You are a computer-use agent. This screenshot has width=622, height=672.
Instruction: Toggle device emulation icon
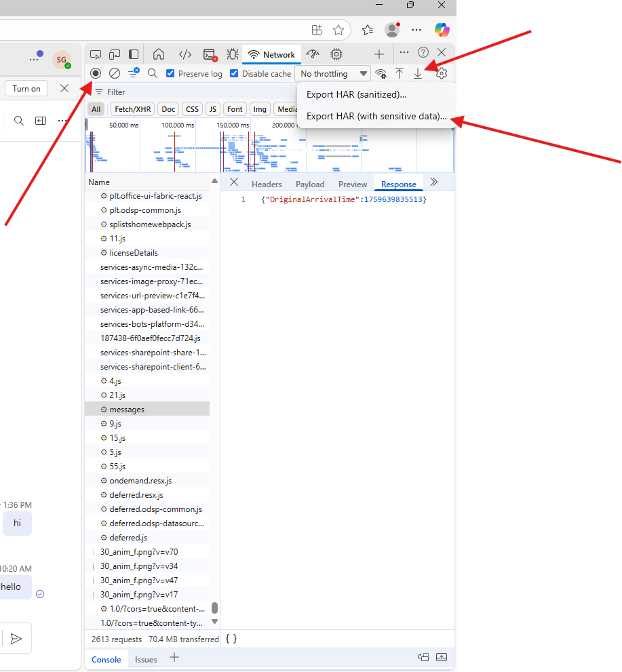[115, 54]
